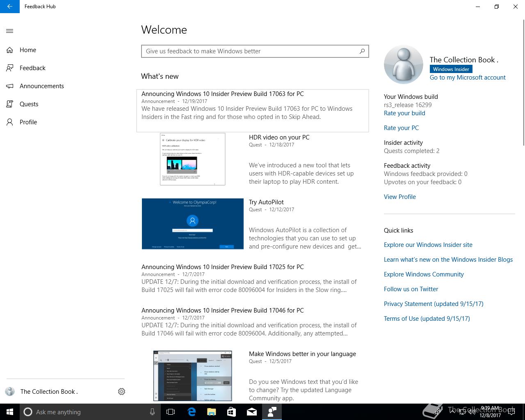Open the Profile navigation item
This screenshot has width=525, height=420.
click(x=66, y=122)
